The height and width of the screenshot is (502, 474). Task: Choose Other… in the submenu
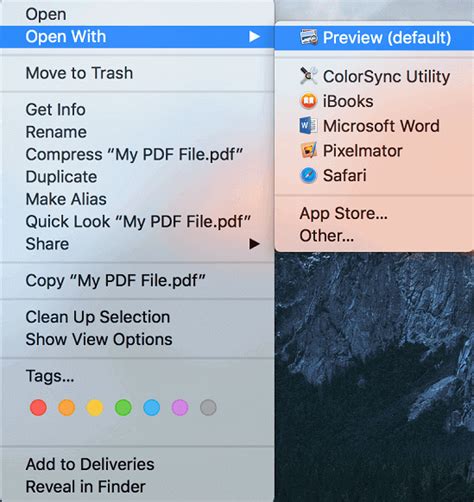click(x=374, y=236)
